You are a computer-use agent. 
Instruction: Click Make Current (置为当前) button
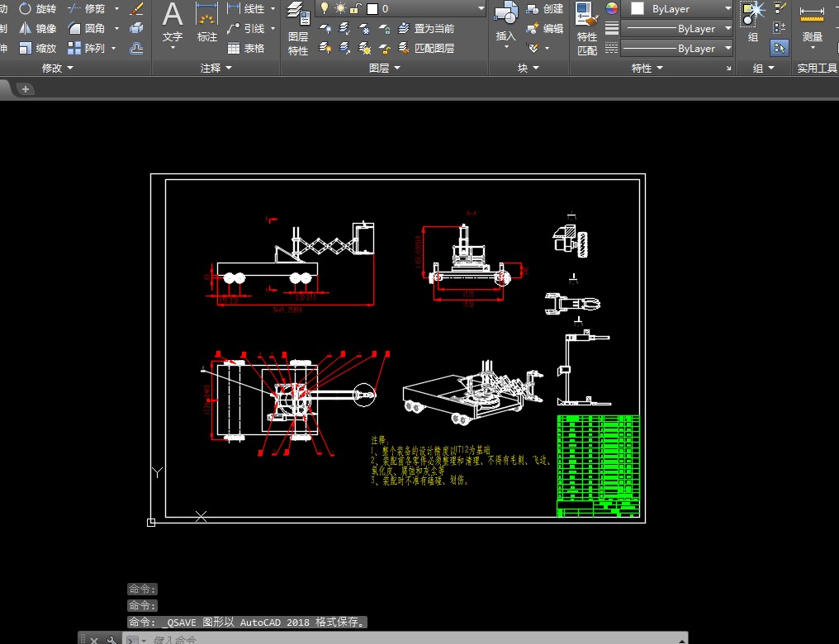tap(426, 28)
